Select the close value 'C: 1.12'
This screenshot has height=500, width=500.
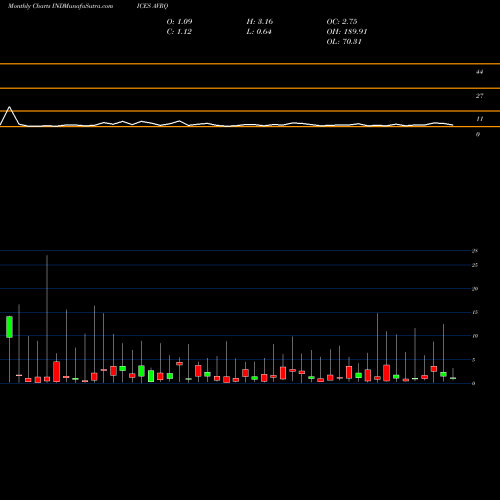tap(179, 32)
